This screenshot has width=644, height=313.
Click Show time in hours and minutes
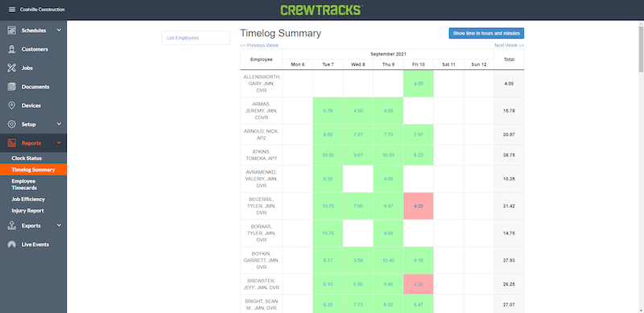tap(486, 33)
